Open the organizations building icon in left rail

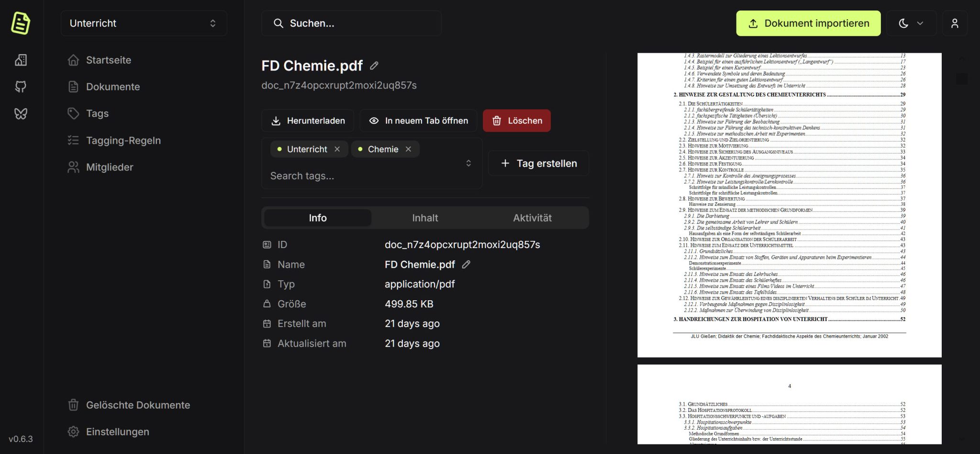21,60
